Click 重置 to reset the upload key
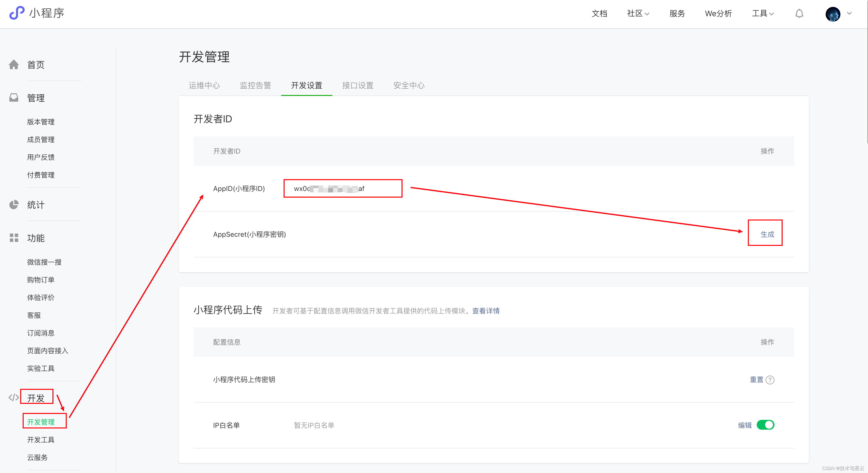This screenshot has height=473, width=868. tap(757, 380)
